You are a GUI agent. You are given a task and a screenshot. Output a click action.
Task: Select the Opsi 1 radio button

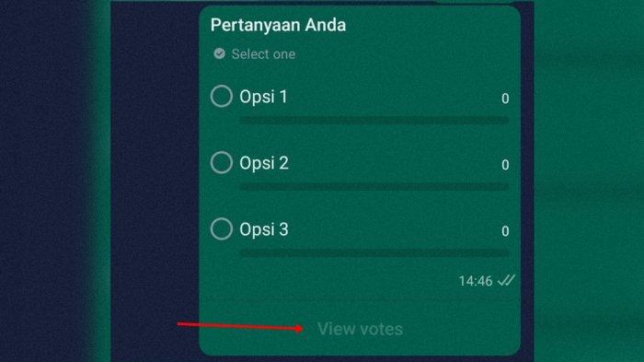pos(222,97)
